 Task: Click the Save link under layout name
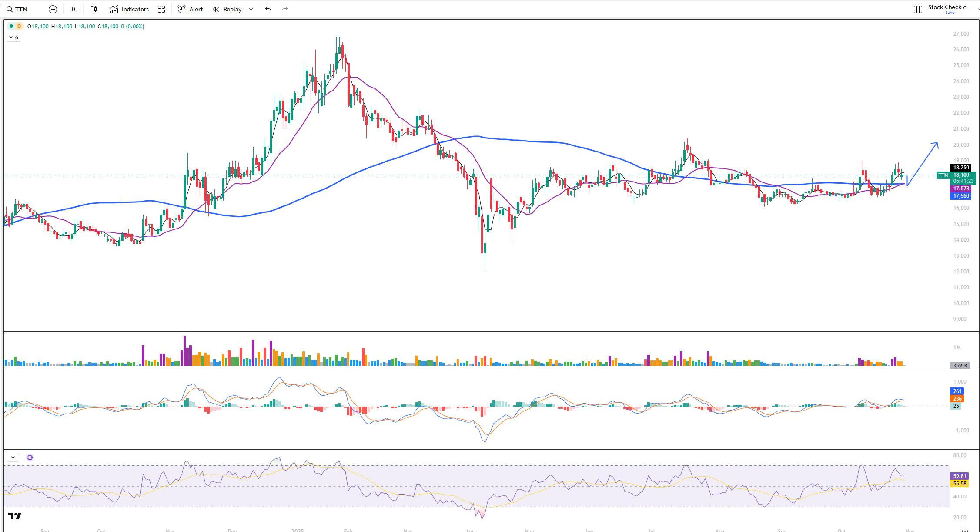coord(950,13)
